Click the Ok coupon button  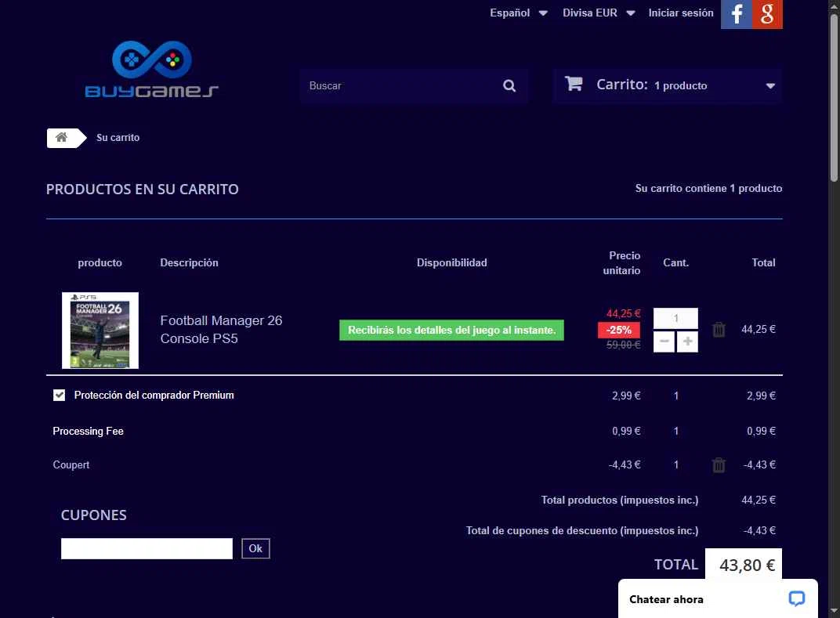(x=255, y=548)
